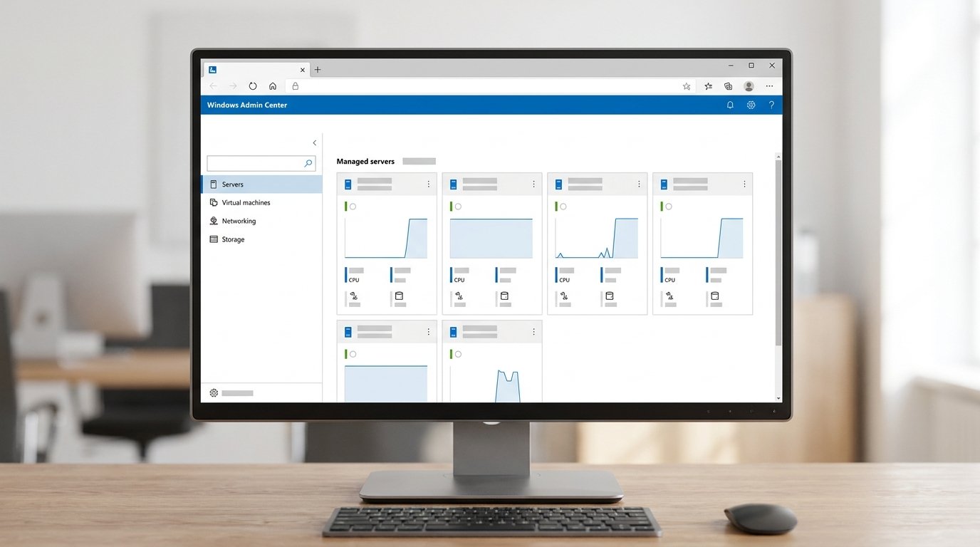Click the disk icon on the second top-row card
Image resolution: width=980 pixels, height=547 pixels.
pyautogui.click(x=504, y=296)
